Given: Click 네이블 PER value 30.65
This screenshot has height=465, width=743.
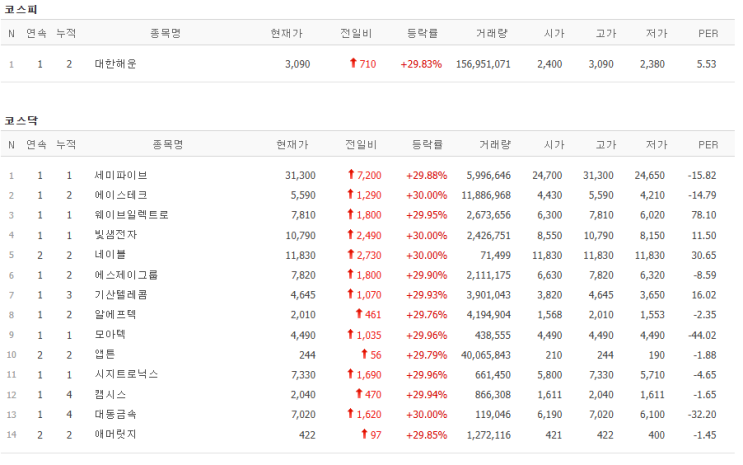Looking at the screenshot, I should click(704, 255).
